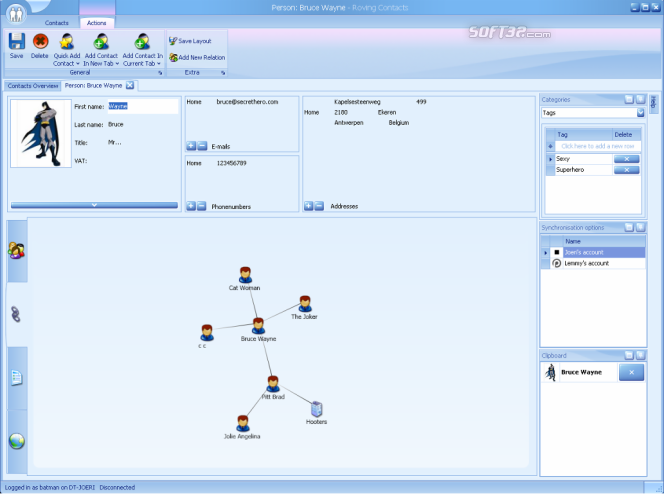The width and height of the screenshot is (664, 494).
Task: Add a new e-mail with plus button
Action: pyautogui.click(x=191, y=146)
